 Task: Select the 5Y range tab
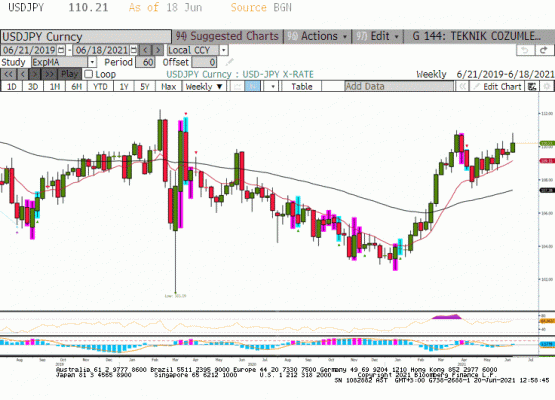pyautogui.click(x=144, y=86)
